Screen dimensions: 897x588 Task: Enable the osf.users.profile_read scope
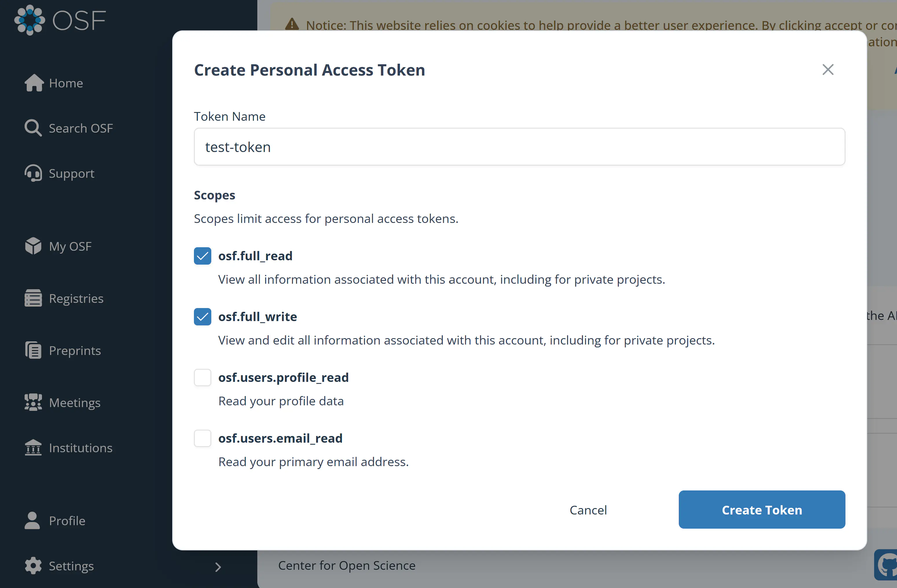202,377
